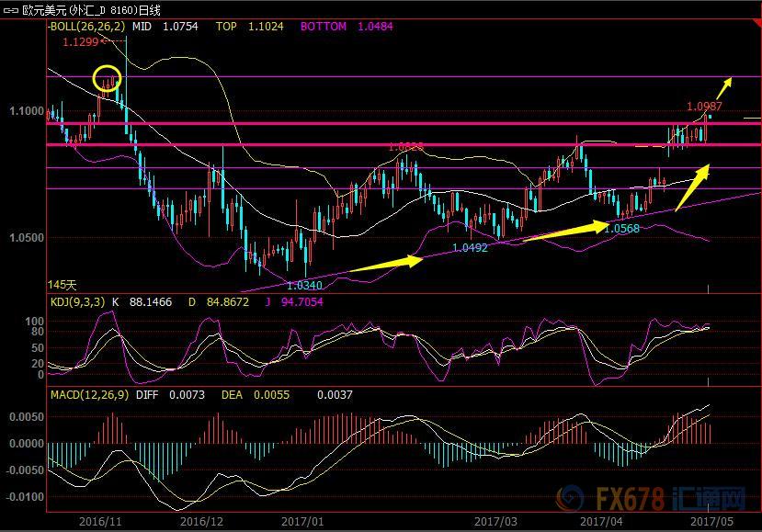
Task: Click the MACD axis label 0.0000
Action: [x=27, y=444]
